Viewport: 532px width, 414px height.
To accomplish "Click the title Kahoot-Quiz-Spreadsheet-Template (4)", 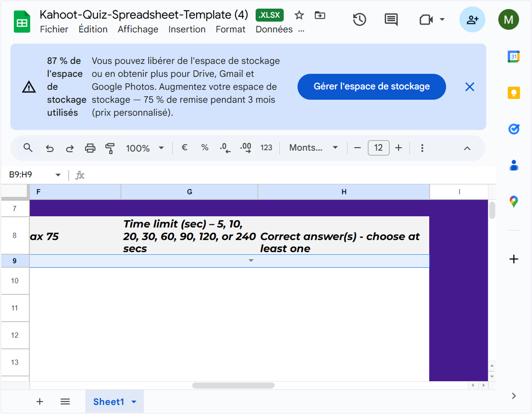I will coord(144,15).
